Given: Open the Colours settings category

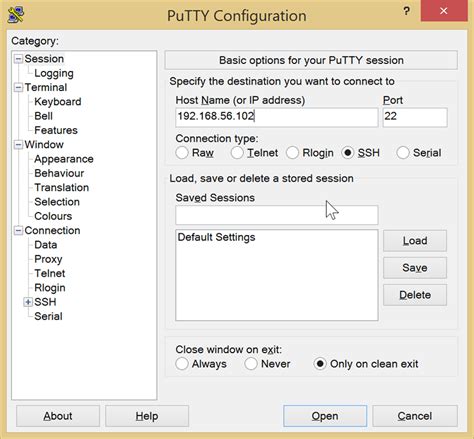Looking at the screenshot, I should point(53,216).
